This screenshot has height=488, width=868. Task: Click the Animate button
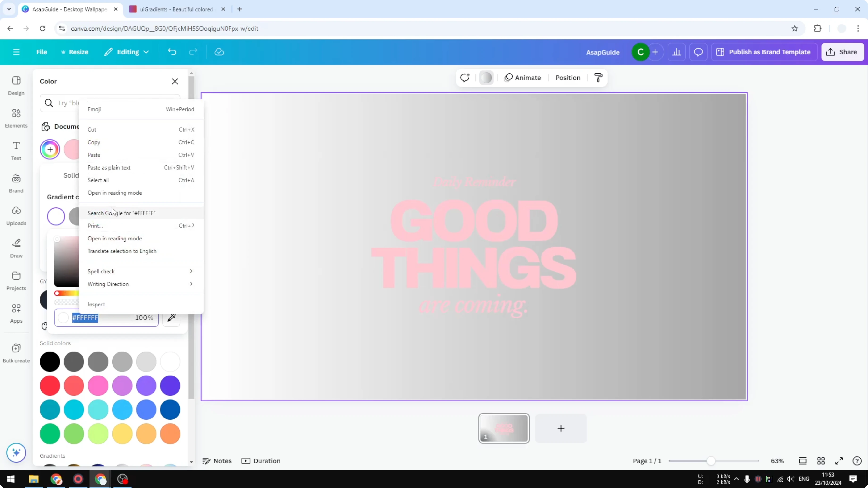(x=522, y=78)
